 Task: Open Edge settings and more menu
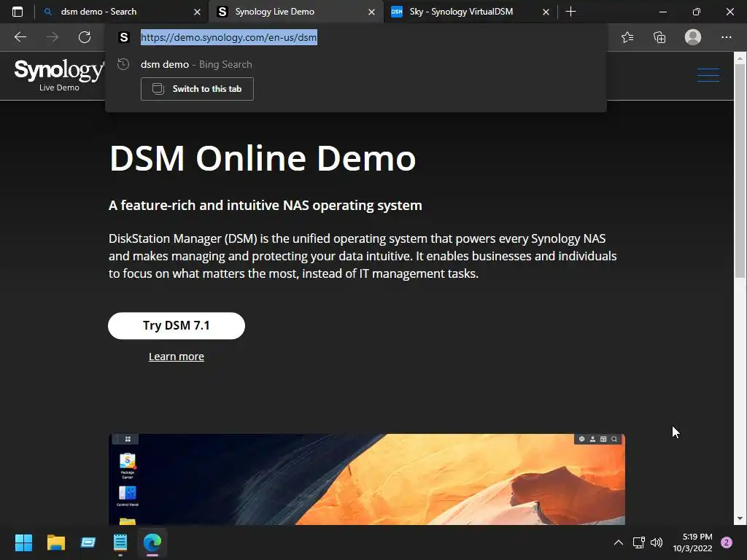(726, 37)
